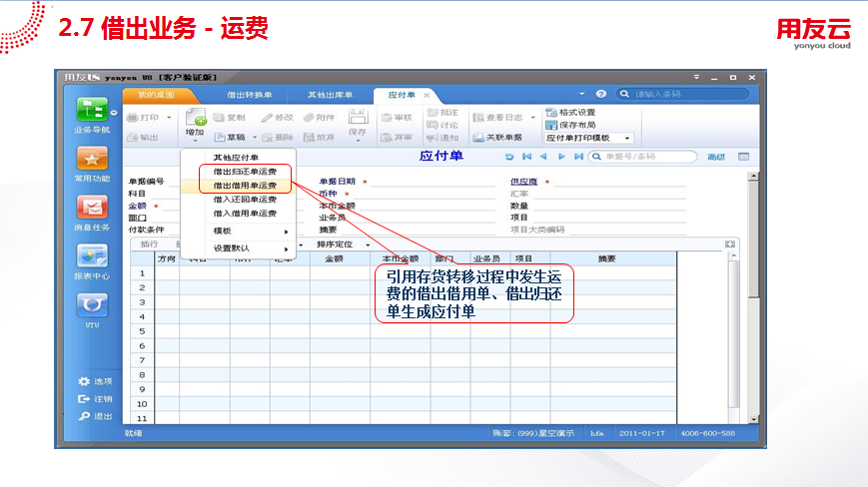This screenshot has height=487, width=868.
Task: Expand the 保存 save dropdown arrow
Action: [x=358, y=141]
